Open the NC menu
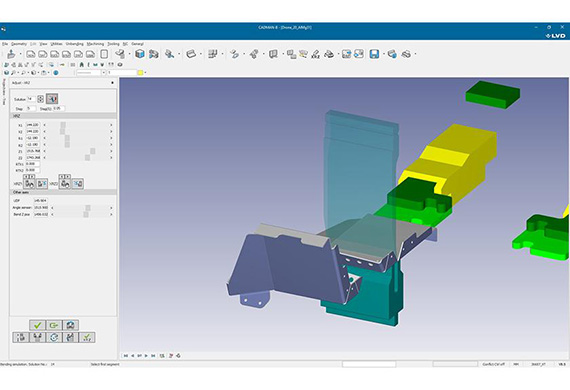This screenshot has height=390, width=570. (x=125, y=44)
